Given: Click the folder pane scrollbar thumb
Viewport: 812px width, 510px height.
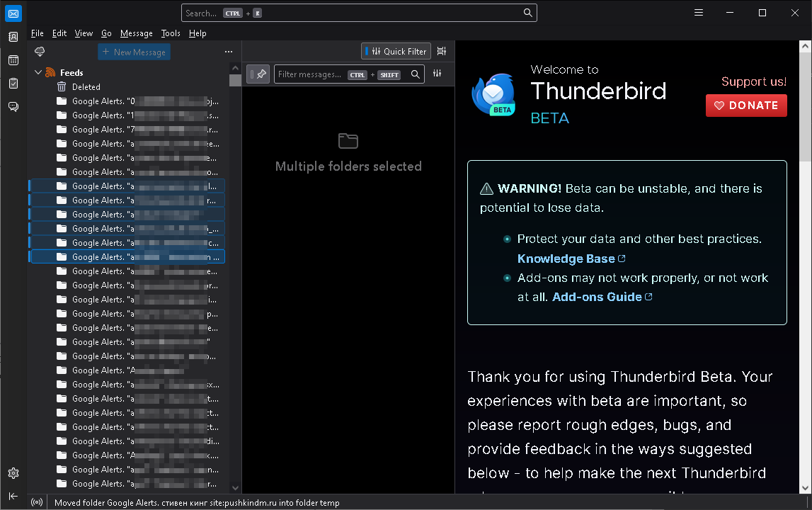Looking at the screenshot, I should tap(236, 80).
